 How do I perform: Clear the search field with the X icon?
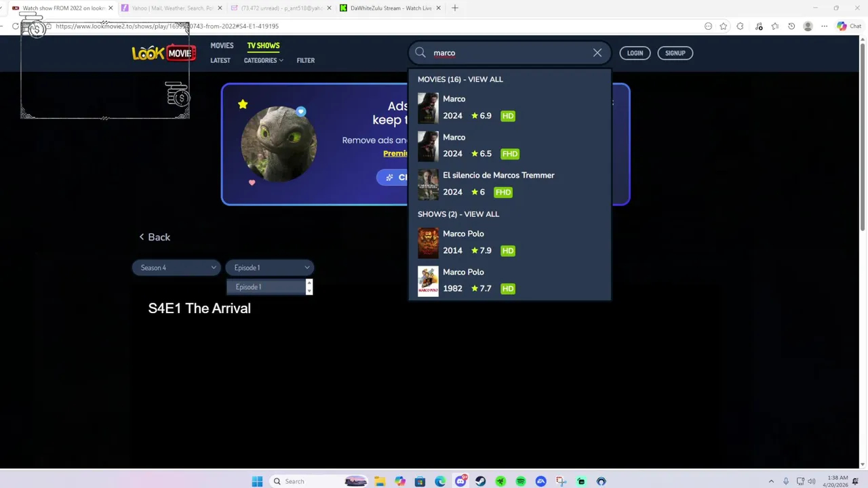(597, 53)
